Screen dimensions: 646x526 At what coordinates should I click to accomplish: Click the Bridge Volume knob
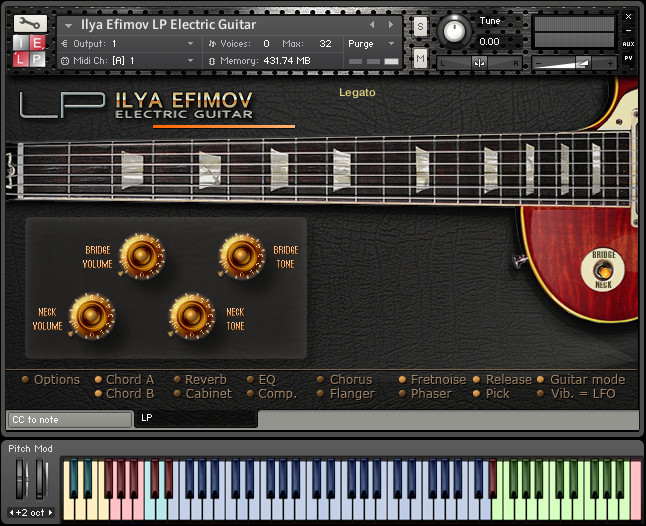point(141,256)
